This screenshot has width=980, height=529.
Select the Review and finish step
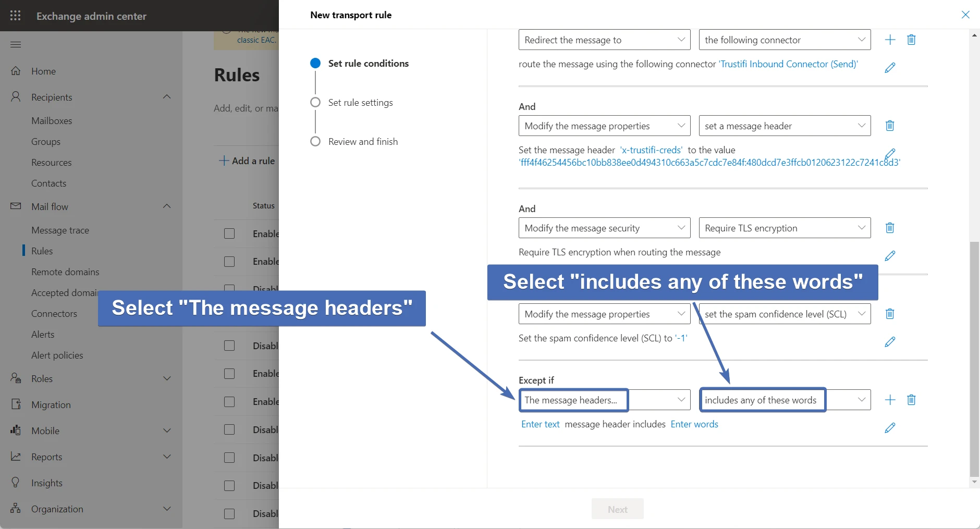point(363,142)
